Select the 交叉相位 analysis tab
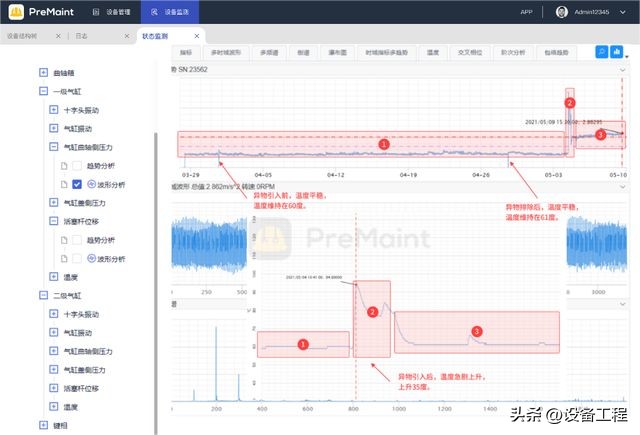 470,53
